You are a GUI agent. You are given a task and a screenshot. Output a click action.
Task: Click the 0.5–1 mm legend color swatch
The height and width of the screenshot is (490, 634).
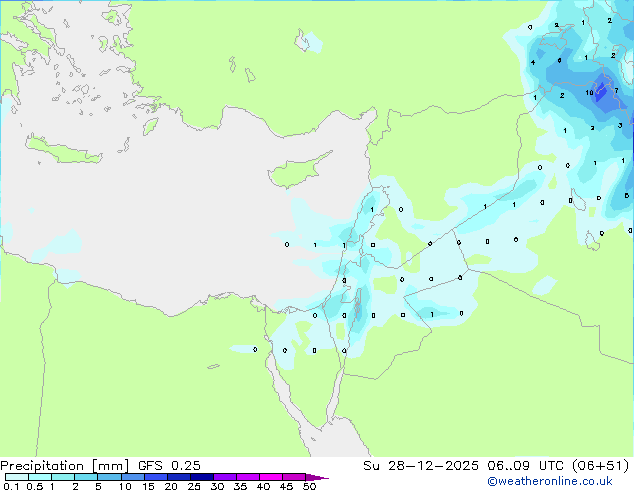(40, 477)
